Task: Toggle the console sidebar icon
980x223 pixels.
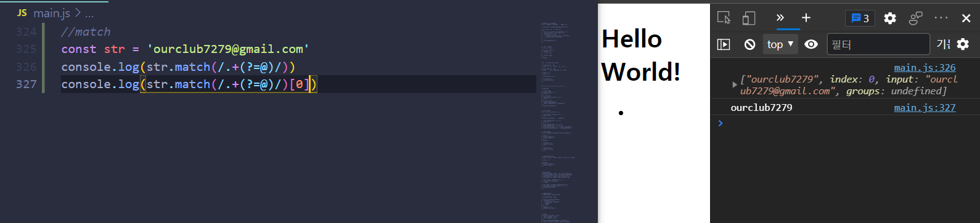Action: 724,44
